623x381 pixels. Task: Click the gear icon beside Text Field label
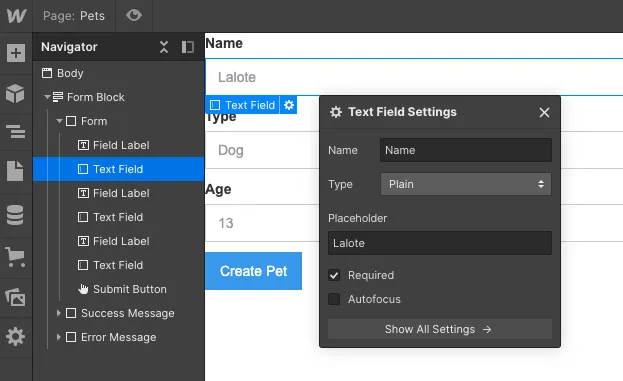point(289,105)
